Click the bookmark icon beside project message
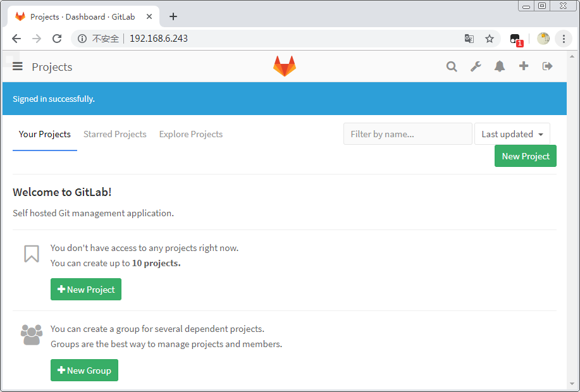Screen dimensions: 580x392 click(32, 254)
